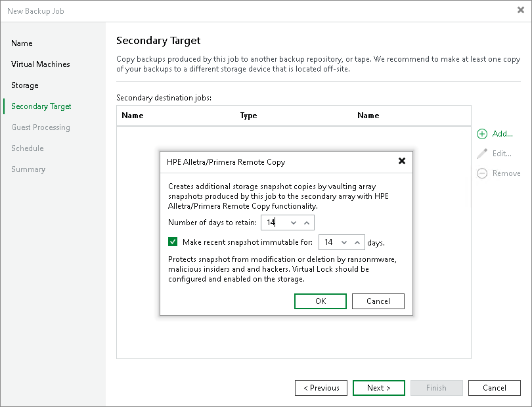Click the Number of days to retain field
532x407 pixels.
[288, 223]
